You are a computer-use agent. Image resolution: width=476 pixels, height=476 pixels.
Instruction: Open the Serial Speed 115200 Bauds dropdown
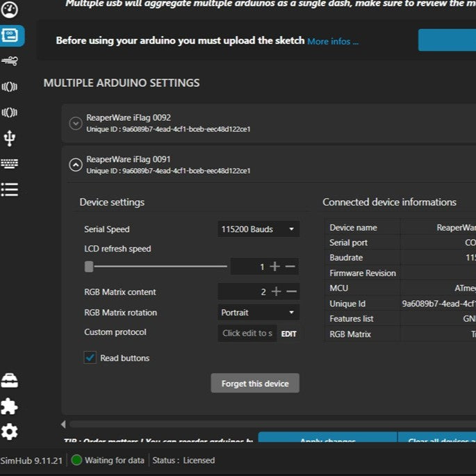click(258, 229)
